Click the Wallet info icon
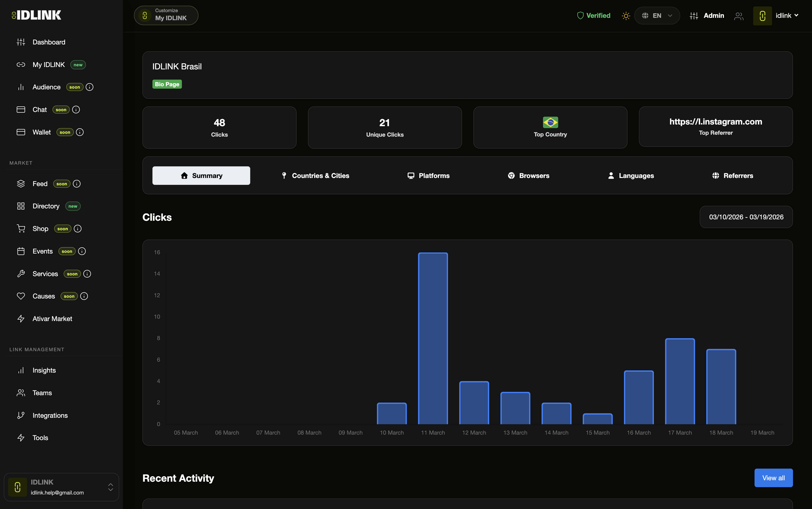 pyautogui.click(x=80, y=132)
